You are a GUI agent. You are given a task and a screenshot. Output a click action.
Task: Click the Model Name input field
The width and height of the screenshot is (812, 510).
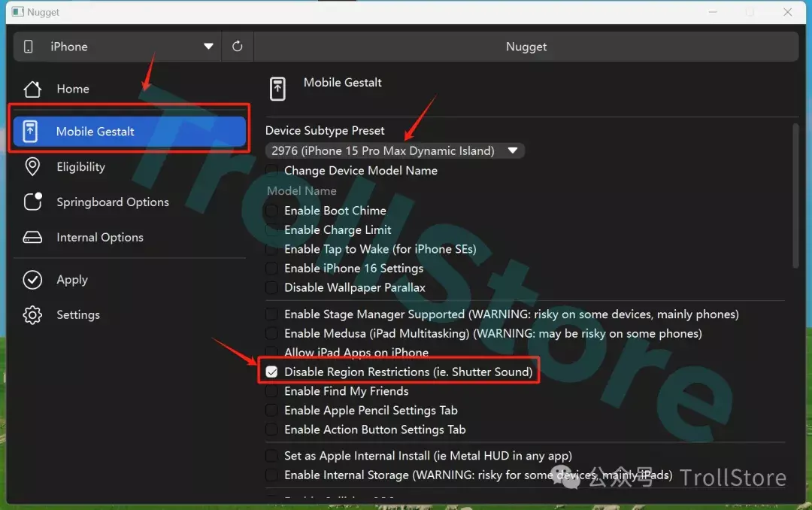pos(525,191)
